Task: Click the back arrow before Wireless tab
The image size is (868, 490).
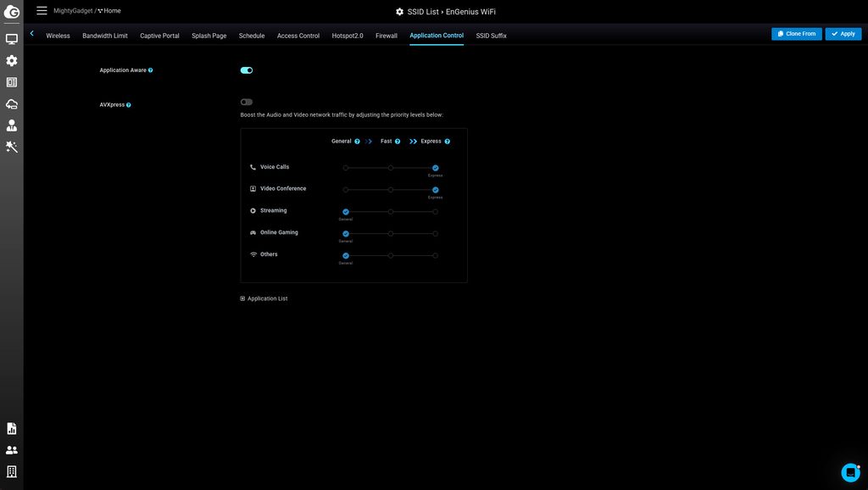Action: pyautogui.click(x=32, y=34)
